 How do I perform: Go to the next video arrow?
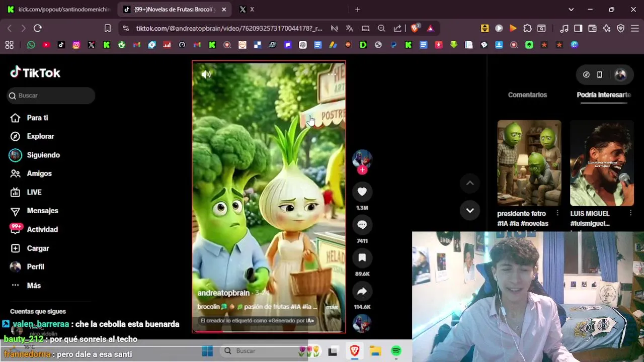470,211
